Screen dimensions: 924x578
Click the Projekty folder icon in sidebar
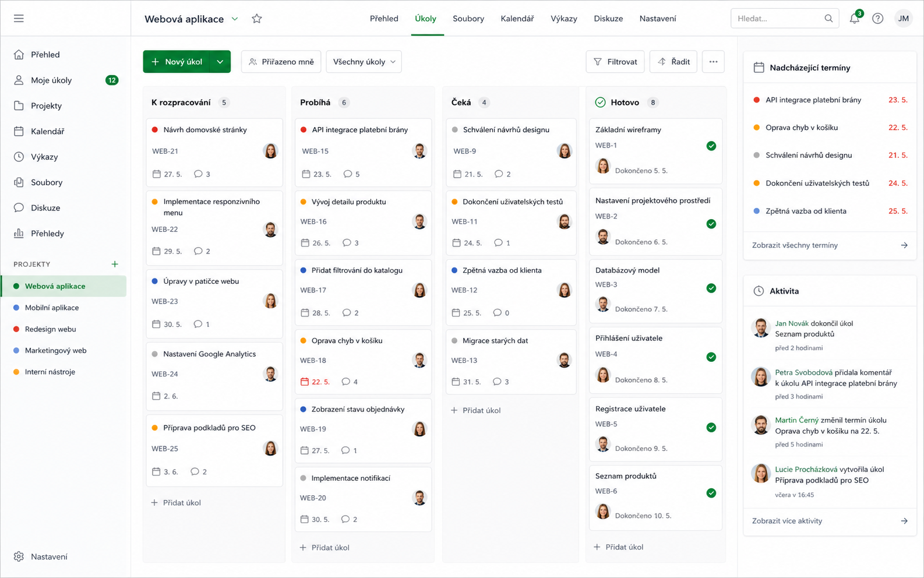point(19,106)
